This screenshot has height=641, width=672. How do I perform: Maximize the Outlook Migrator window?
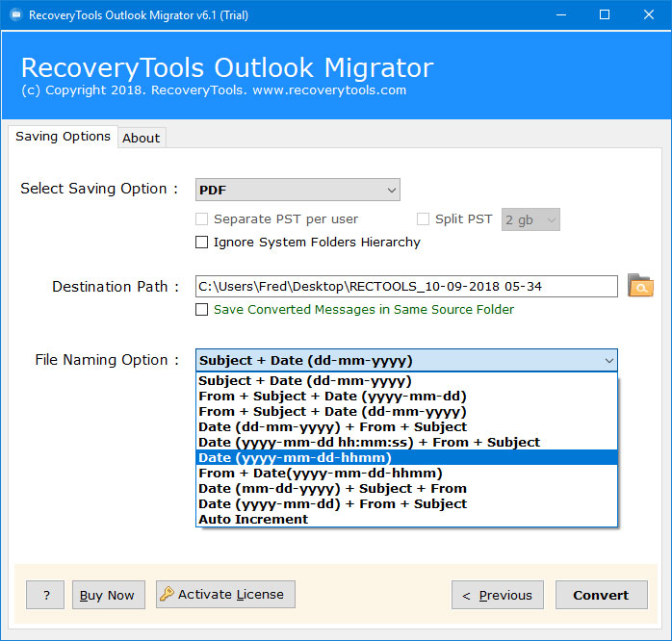pos(605,15)
